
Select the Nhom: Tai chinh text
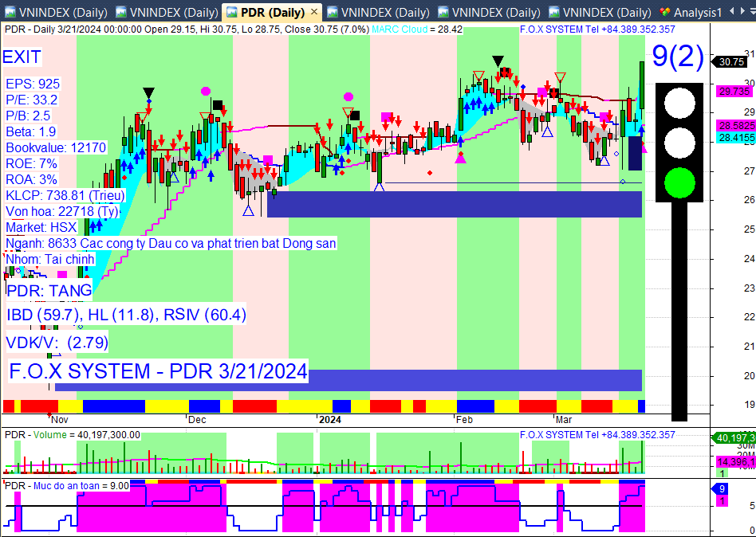50,259
